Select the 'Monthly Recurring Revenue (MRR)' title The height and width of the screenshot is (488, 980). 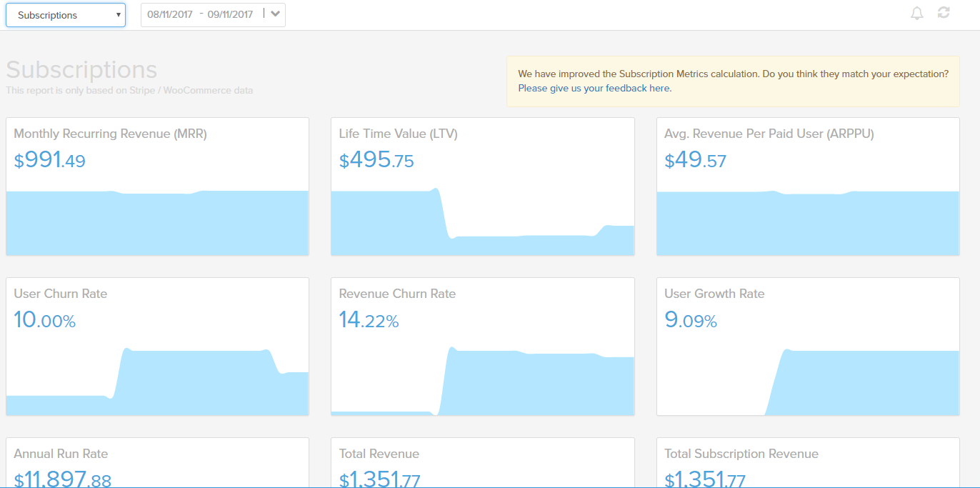(x=110, y=134)
